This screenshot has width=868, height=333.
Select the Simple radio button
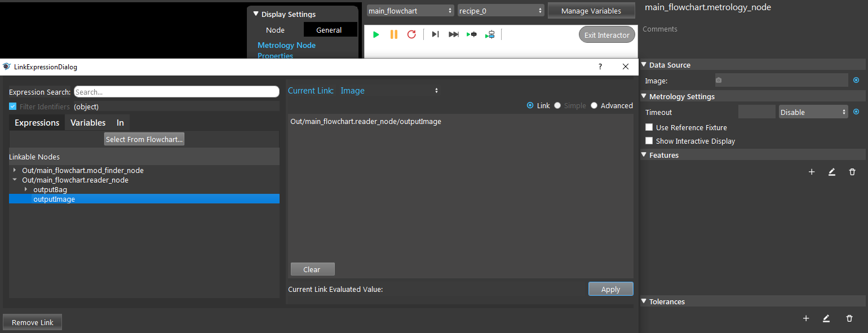(x=557, y=105)
